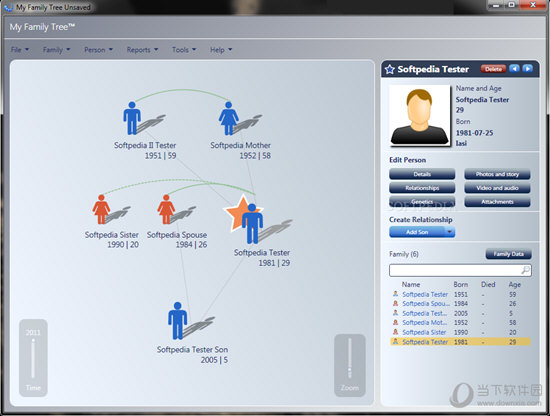Viewport: 550px width, 416px height.
Task: Open the Tools menu
Action: [184, 50]
